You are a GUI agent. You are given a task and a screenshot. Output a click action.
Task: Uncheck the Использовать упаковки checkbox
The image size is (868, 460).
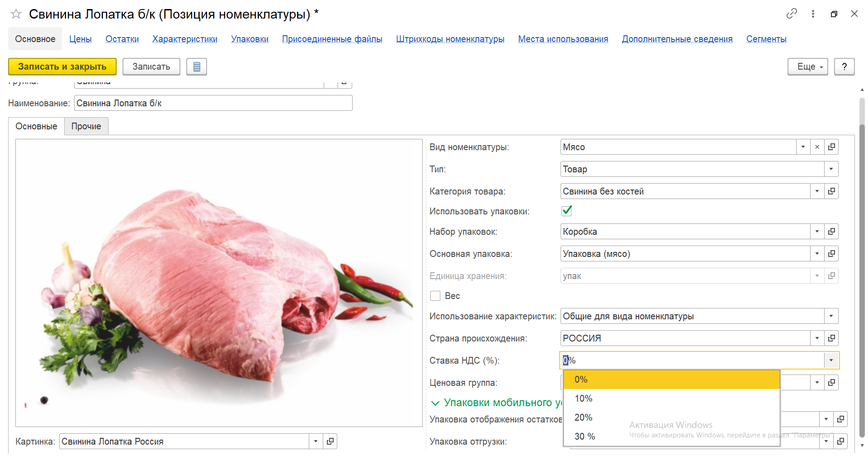[x=566, y=211]
